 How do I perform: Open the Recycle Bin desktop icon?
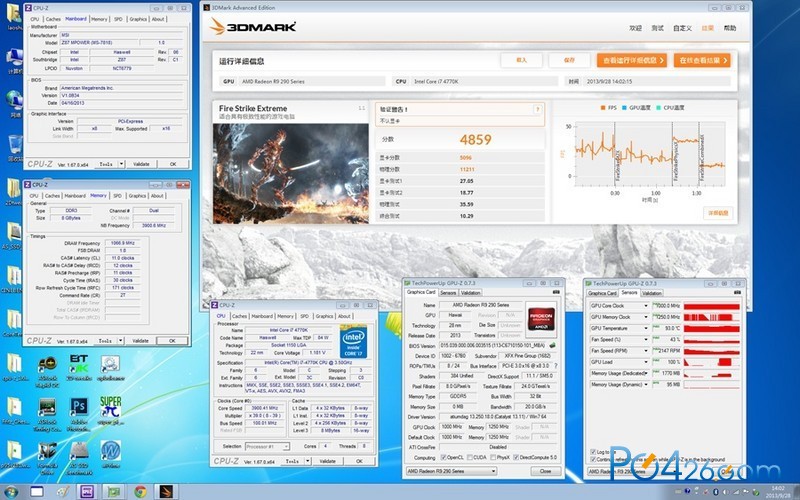click(x=14, y=148)
